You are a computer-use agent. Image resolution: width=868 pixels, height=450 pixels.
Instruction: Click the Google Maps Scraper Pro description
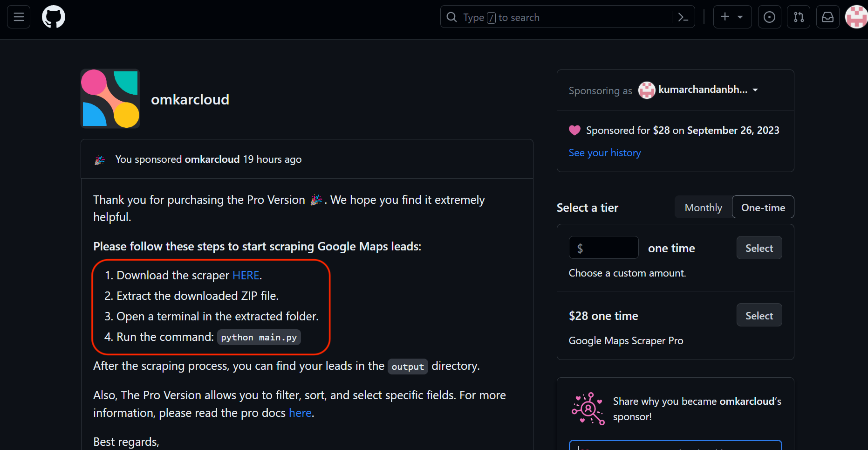(x=626, y=341)
